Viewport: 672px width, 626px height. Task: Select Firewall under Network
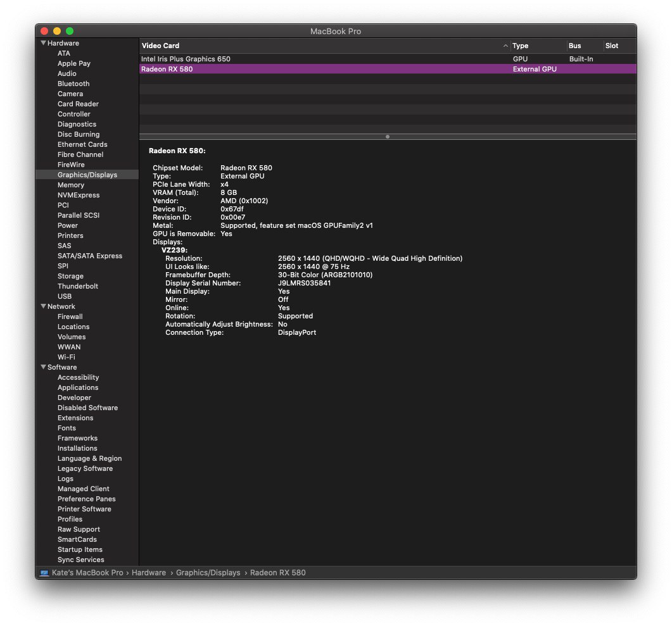[70, 317]
